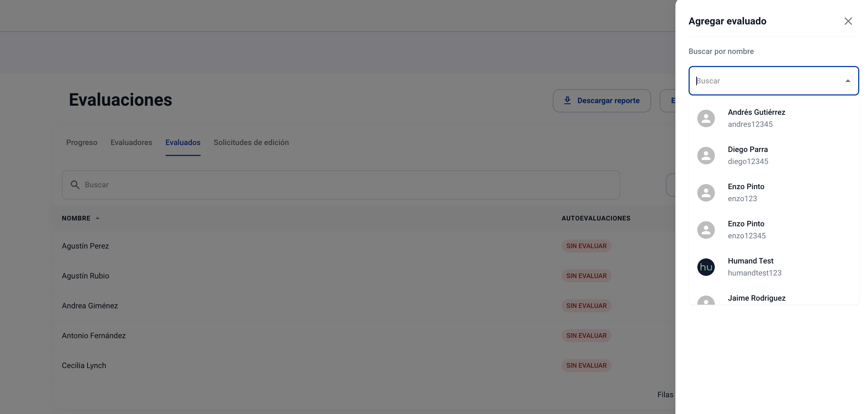Click the magnifier icon in search bar

(x=75, y=185)
